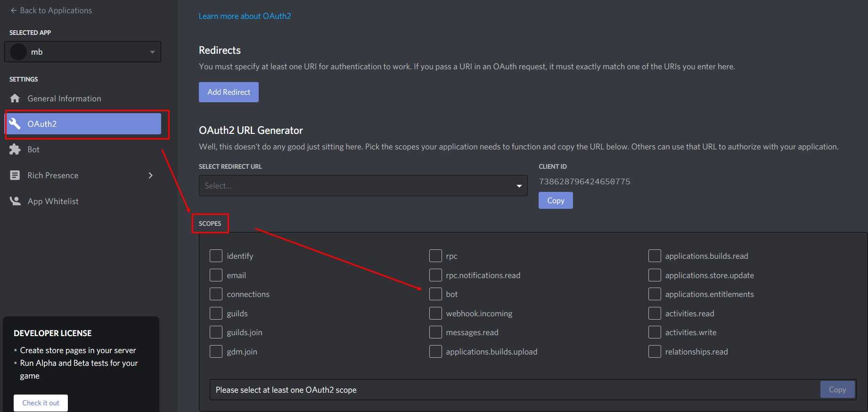Click the wrench icon for OAuth2
Screen dimensions: 868x412
(x=15, y=124)
